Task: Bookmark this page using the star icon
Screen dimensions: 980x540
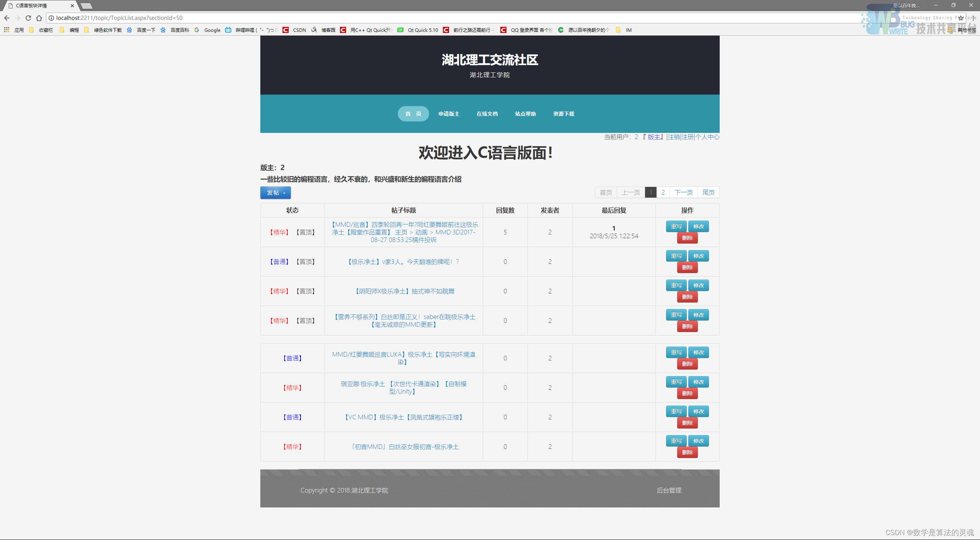Action: 961,18
